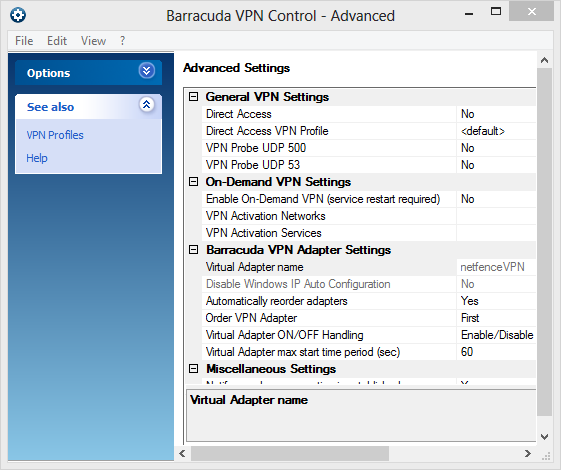561x470 pixels.
Task: Click the vertical scrollbar thumb
Action: coord(544,242)
